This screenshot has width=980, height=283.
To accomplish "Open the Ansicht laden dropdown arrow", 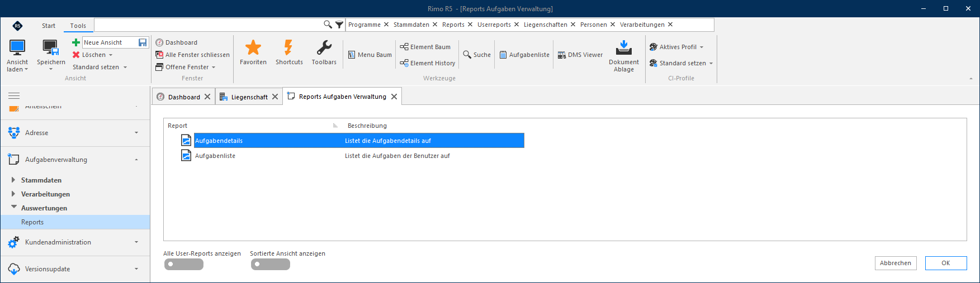I will (26, 70).
